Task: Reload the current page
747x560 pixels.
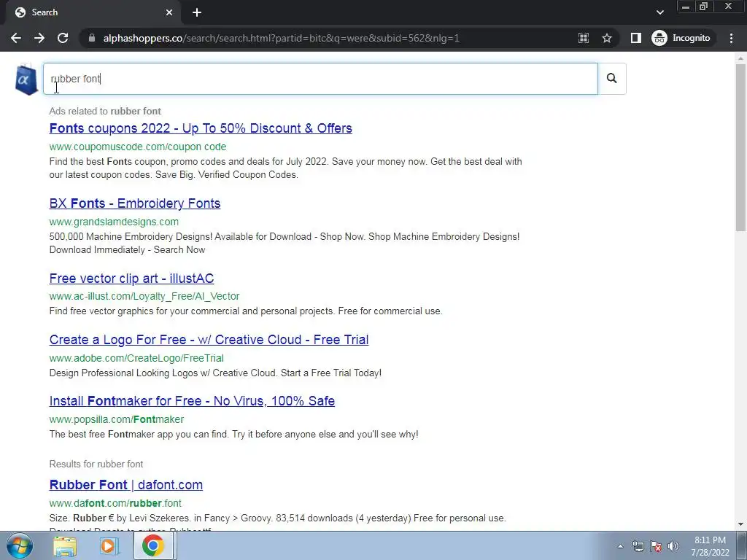Action: coord(63,38)
